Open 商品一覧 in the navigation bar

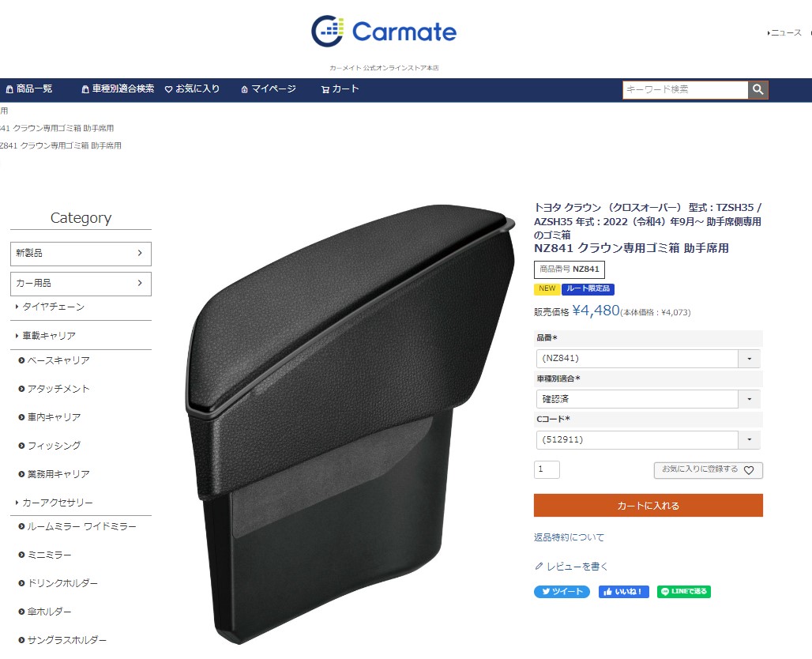click(x=29, y=89)
